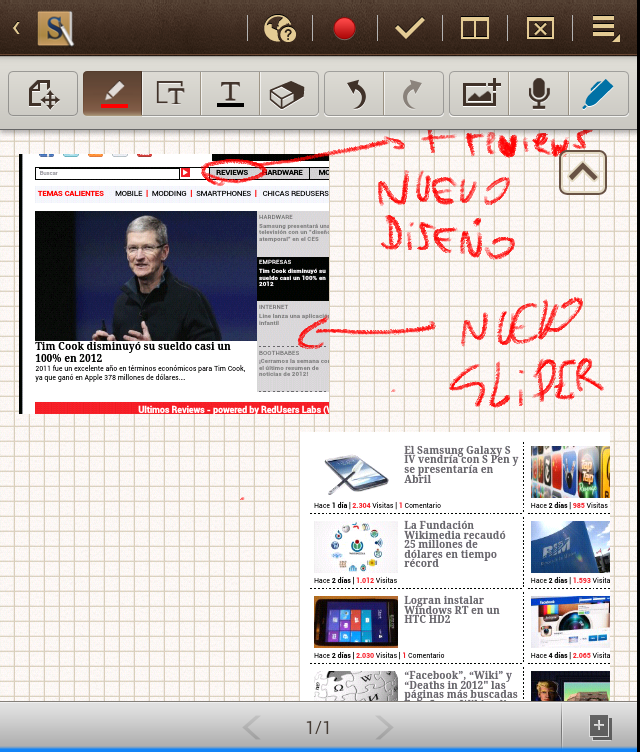
Task: Click the Tim Cook photo
Action: click(146, 276)
